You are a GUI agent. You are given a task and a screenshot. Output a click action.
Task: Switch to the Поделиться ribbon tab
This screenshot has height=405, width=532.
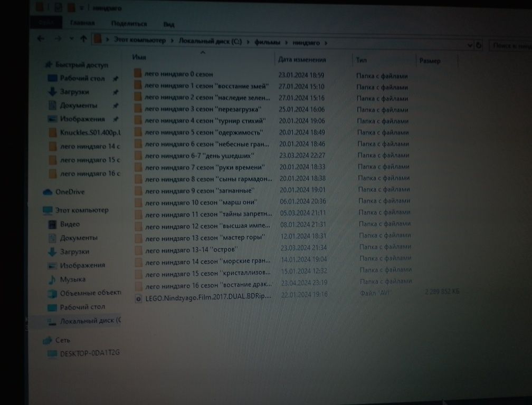pyautogui.click(x=129, y=24)
